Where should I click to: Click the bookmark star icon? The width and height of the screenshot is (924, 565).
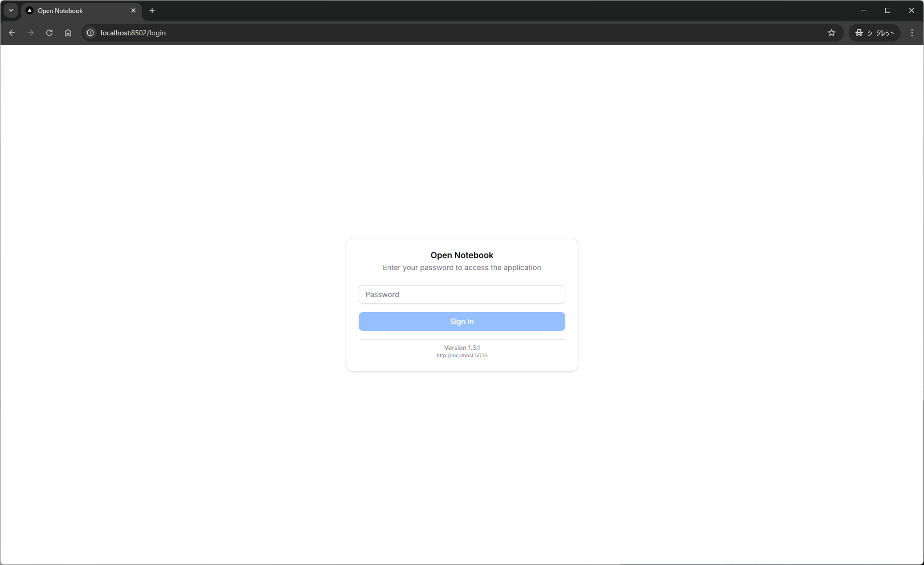coord(832,32)
